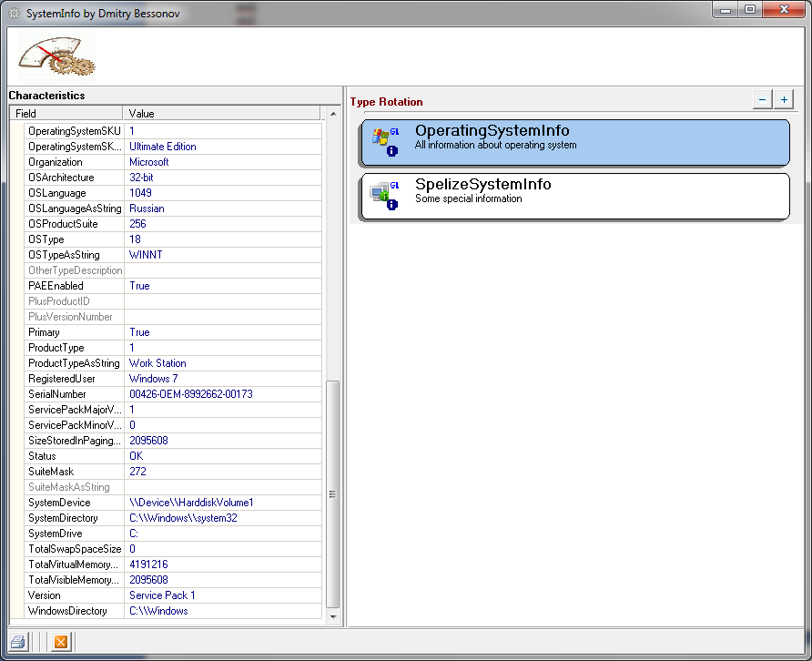Select the OperatingSystemInfo card
The height and width of the screenshot is (661, 812).
[x=574, y=143]
